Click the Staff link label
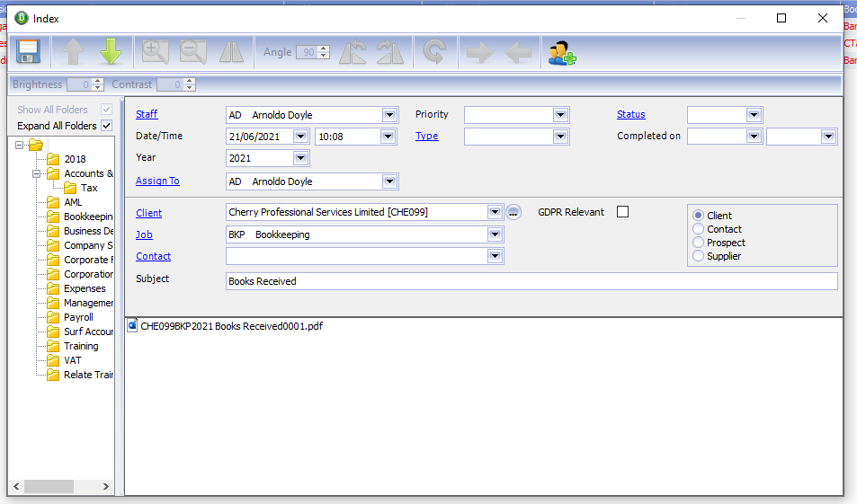 [147, 114]
